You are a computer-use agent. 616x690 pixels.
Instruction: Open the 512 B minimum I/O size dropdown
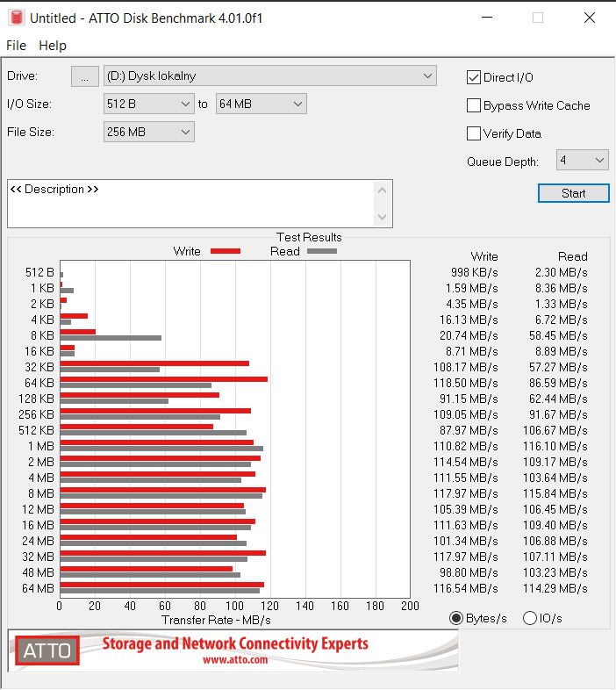click(148, 104)
